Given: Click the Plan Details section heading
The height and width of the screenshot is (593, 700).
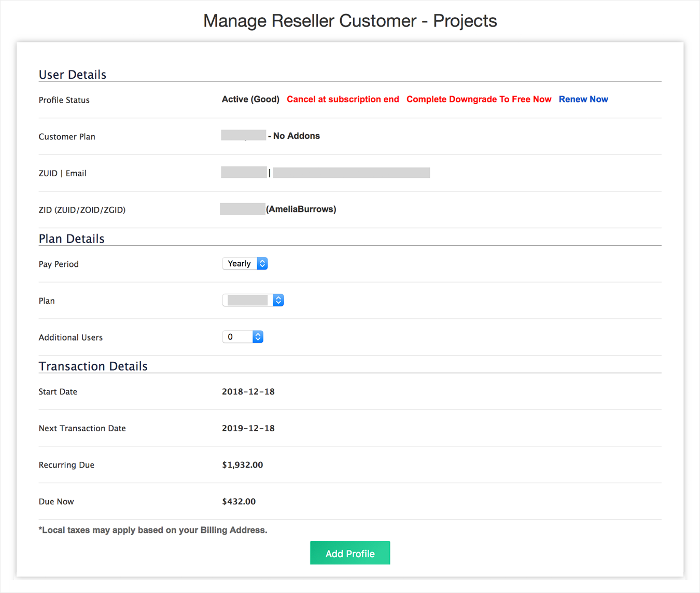Looking at the screenshot, I should tap(72, 239).
